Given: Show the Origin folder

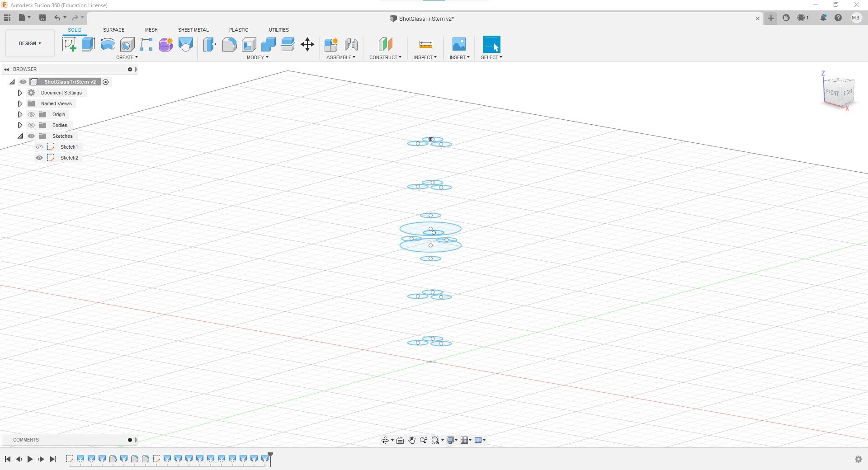Looking at the screenshot, I should point(31,114).
